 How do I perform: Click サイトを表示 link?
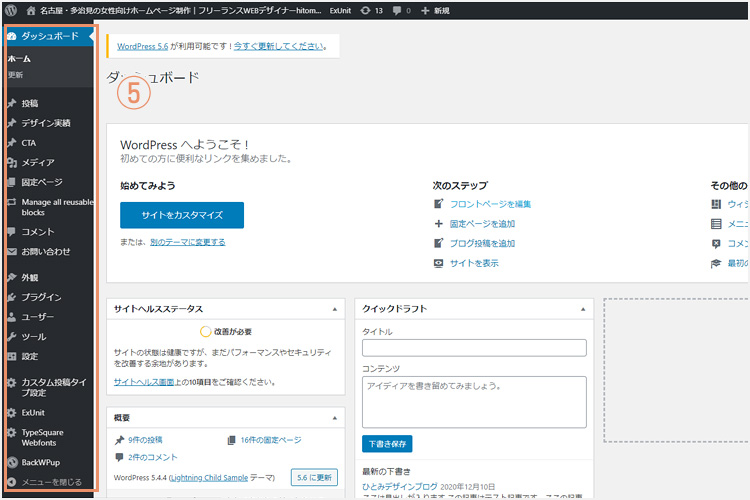point(474,263)
